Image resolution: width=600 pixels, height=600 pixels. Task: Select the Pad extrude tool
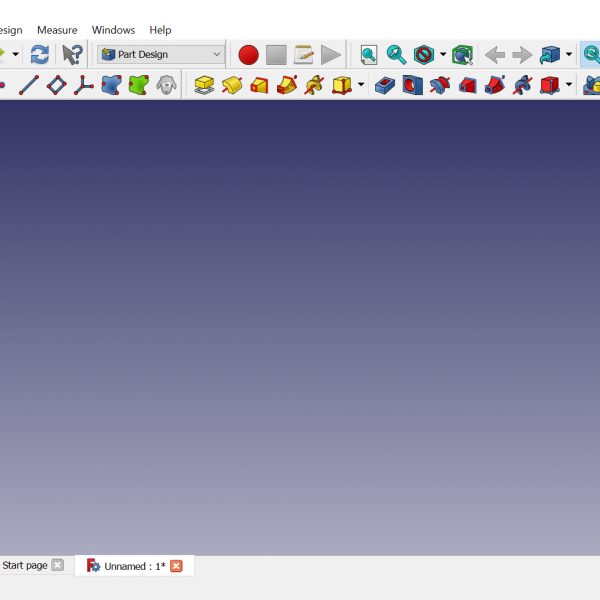(204, 85)
